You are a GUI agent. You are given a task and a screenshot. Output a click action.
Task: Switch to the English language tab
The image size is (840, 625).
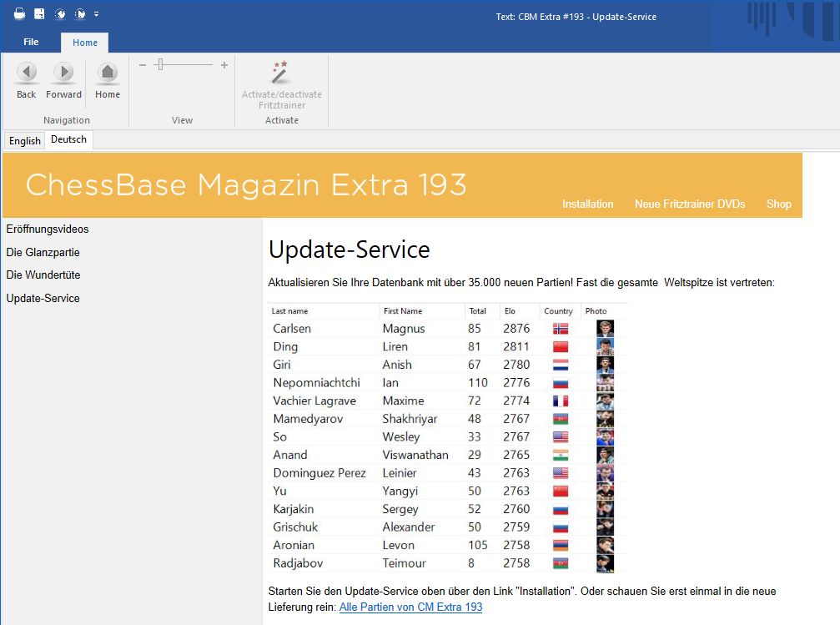pos(25,141)
